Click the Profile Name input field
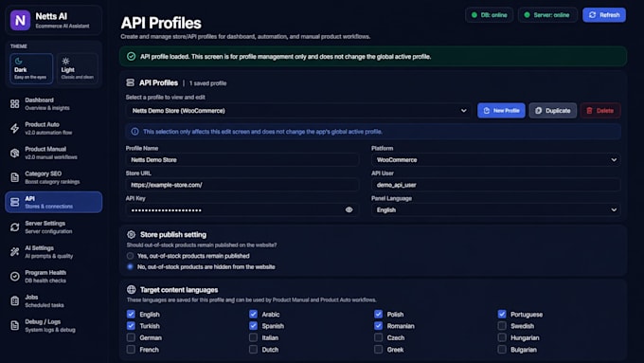 tap(241, 160)
